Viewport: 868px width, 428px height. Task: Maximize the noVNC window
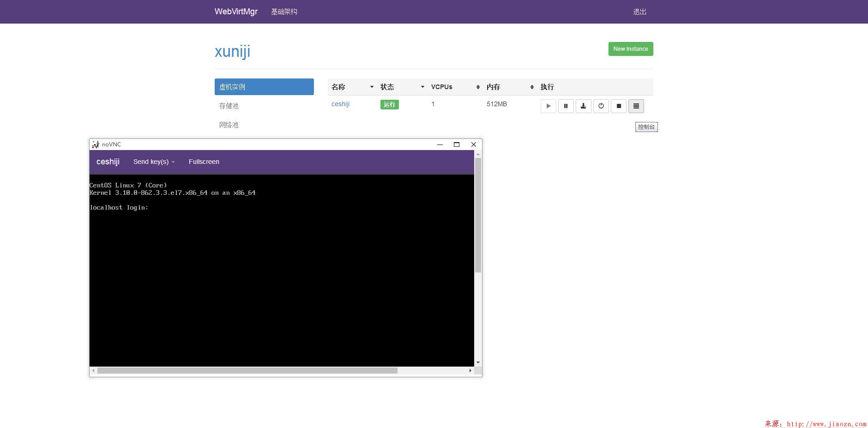[x=456, y=145]
